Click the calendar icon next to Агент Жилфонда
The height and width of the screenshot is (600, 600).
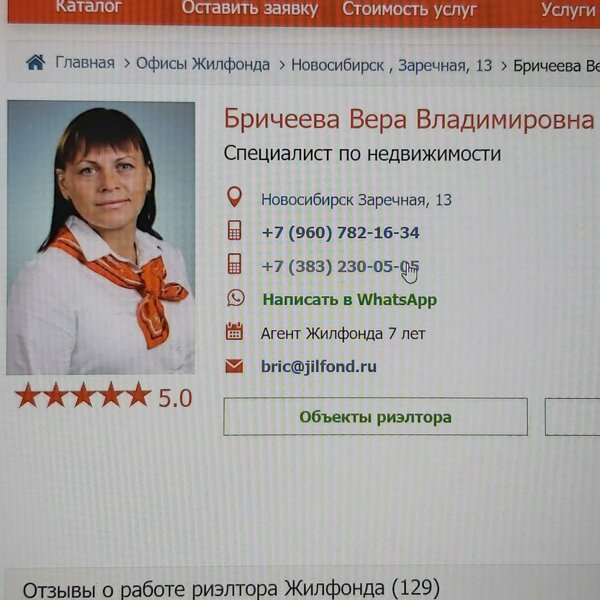coord(234,331)
